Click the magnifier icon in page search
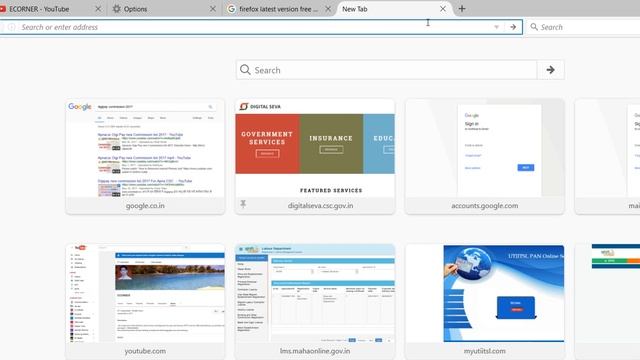Viewport: 640px width, 360px height. pyautogui.click(x=245, y=70)
